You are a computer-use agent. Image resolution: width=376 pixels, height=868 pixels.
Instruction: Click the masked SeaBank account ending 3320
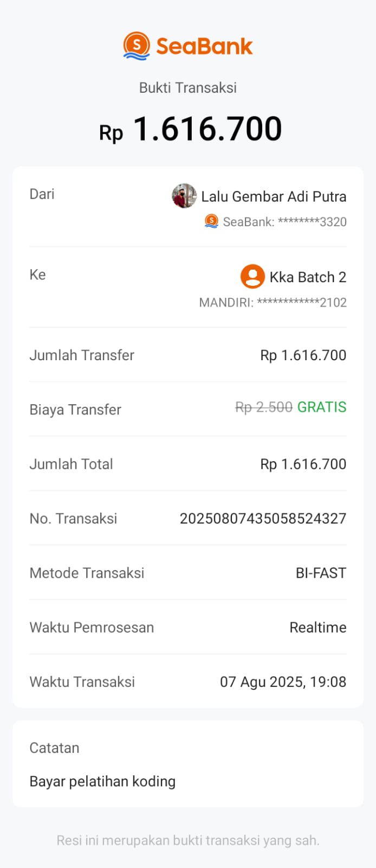pos(284,222)
